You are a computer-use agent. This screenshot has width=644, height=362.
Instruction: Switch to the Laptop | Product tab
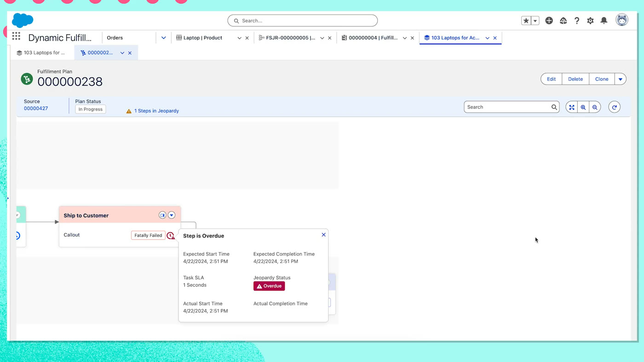tap(203, 38)
